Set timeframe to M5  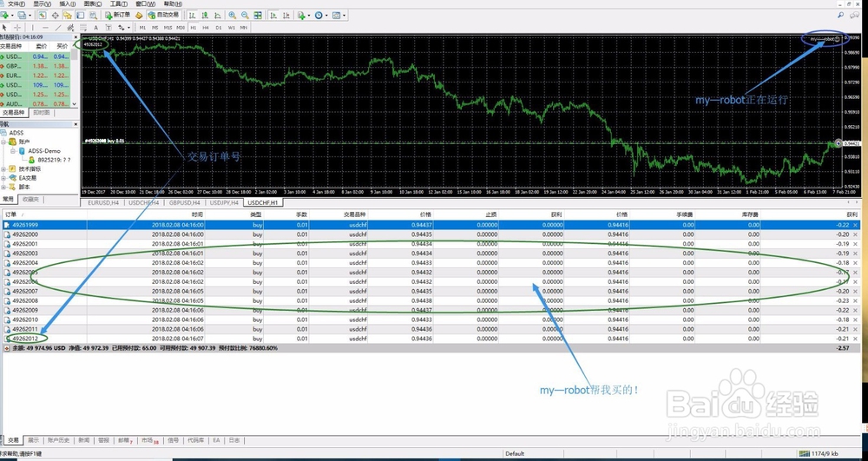(x=155, y=27)
